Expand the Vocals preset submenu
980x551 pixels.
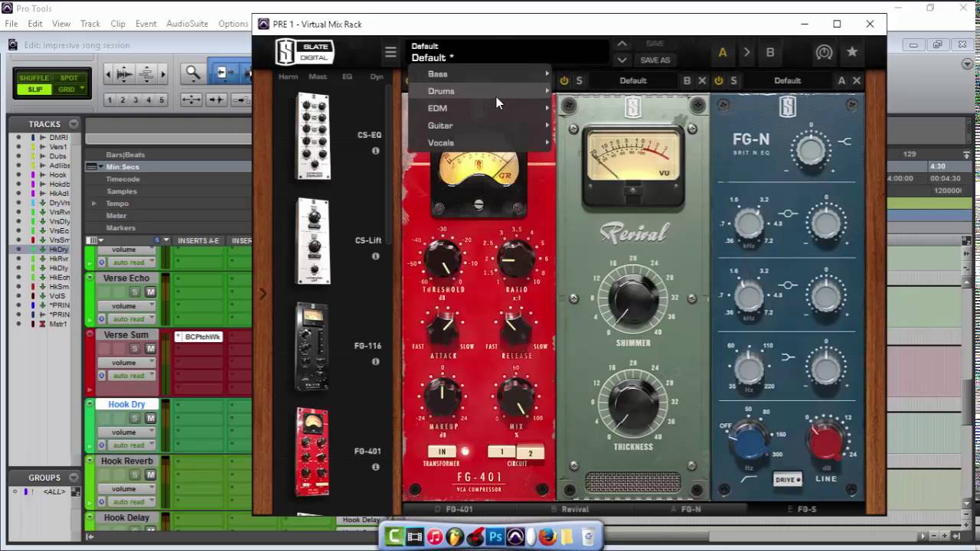tap(481, 142)
